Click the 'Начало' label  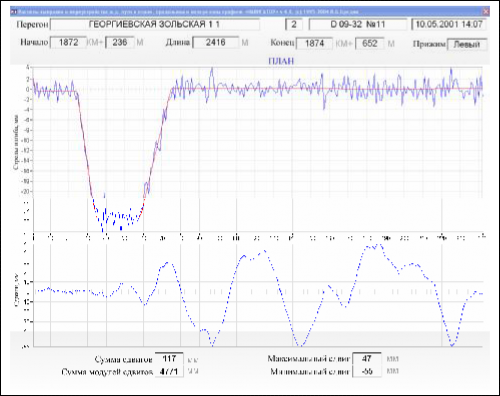click(34, 42)
